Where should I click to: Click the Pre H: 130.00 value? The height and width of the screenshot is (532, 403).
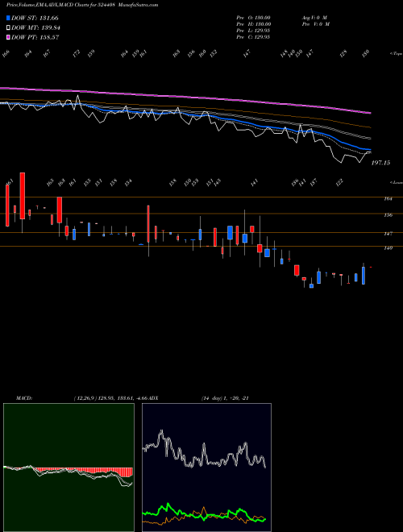point(253,24)
